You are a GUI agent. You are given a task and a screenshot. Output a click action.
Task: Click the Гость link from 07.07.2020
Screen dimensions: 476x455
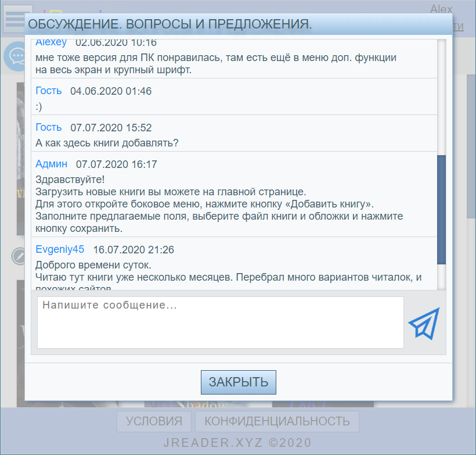[x=48, y=127]
